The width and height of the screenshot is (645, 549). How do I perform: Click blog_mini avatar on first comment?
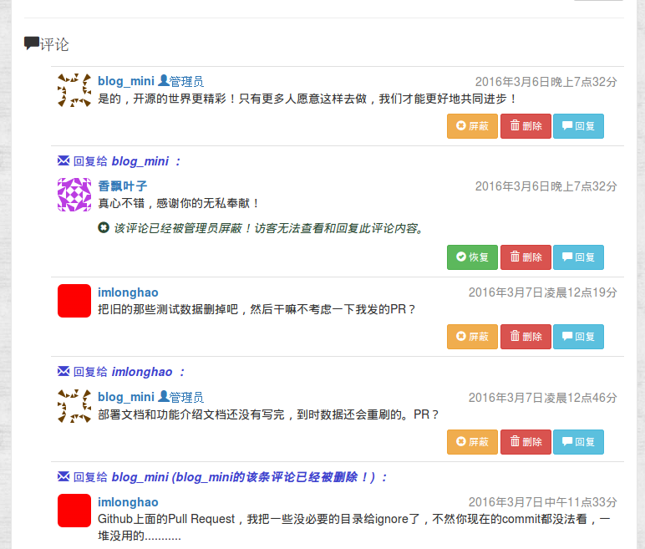[74, 90]
